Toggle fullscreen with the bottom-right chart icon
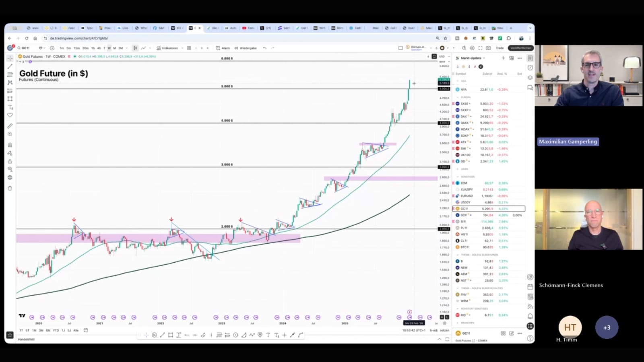Image resolution: width=644 pixels, height=362 pixels. 447,339
